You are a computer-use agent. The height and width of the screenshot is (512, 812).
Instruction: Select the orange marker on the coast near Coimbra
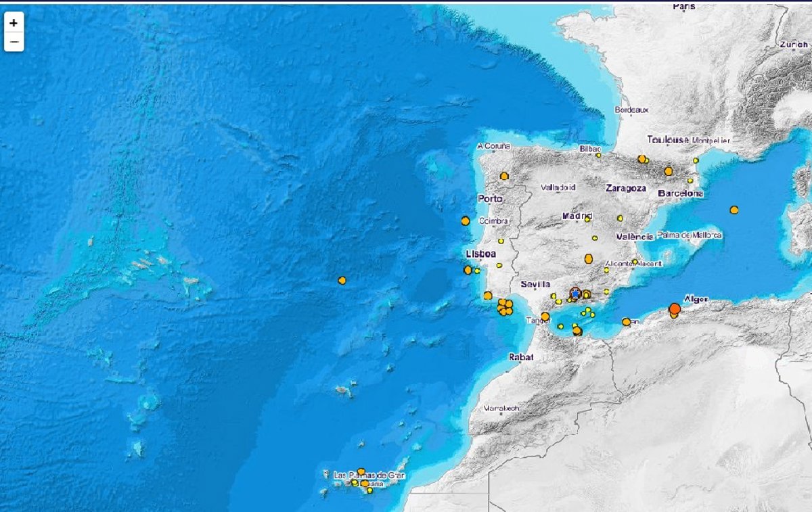(465, 220)
